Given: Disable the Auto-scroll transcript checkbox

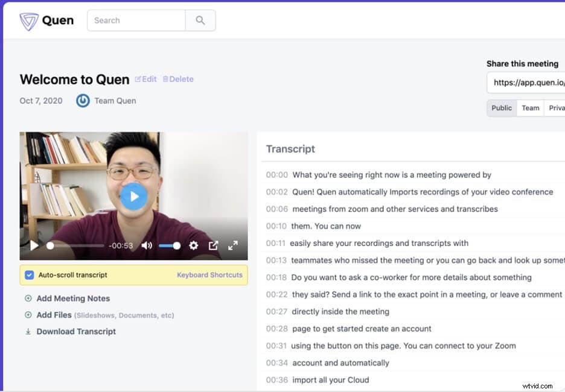Looking at the screenshot, I should [x=29, y=274].
